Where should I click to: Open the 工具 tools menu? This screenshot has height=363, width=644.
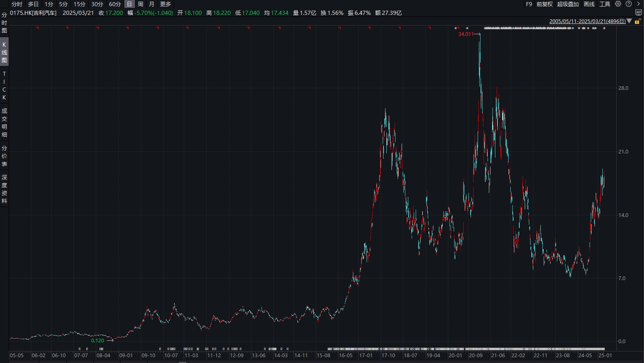pos(605,4)
